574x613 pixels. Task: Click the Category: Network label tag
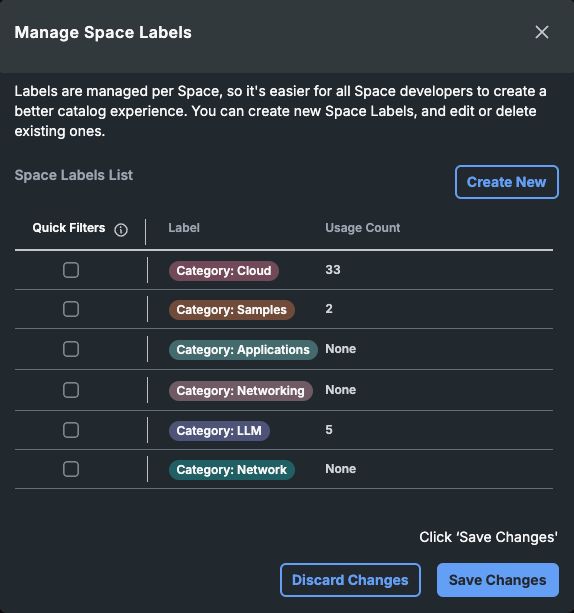(x=231, y=470)
